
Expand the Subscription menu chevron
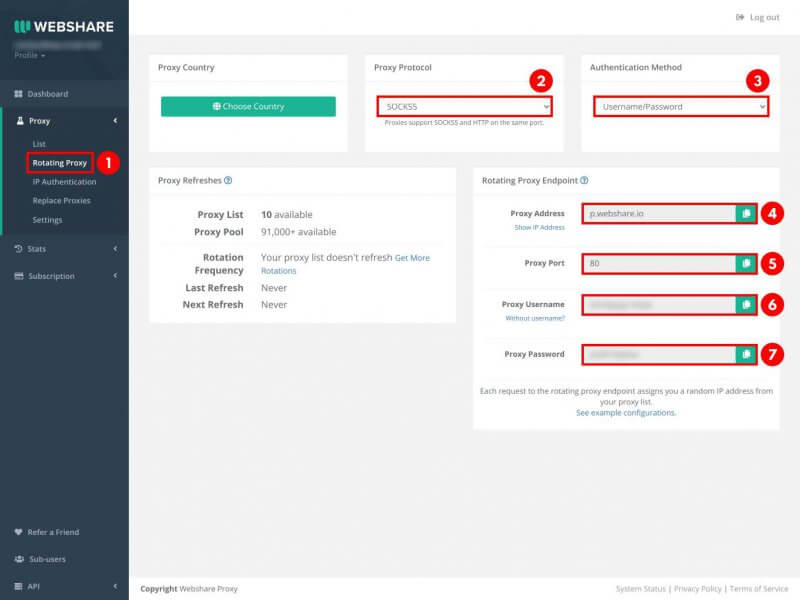(x=115, y=276)
